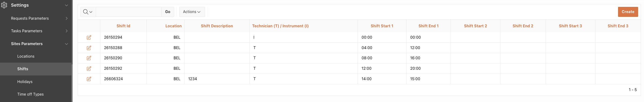Edit shift 26150294 row icon
The height and width of the screenshot is (102, 644).
(89, 37)
